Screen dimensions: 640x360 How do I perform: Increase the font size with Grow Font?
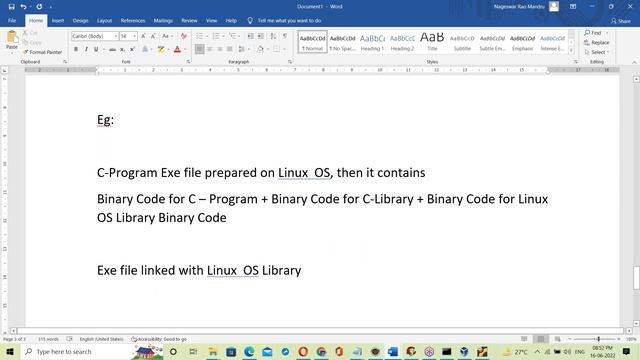[143, 36]
